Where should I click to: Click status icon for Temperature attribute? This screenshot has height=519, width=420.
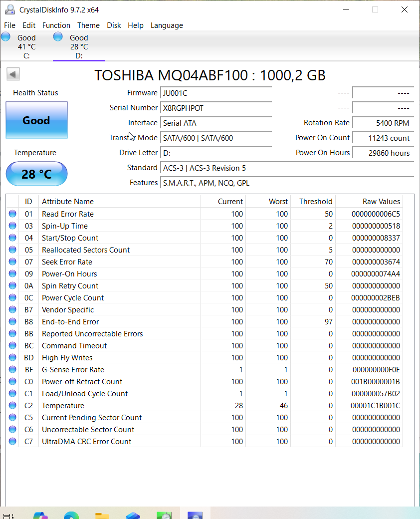[12, 405]
